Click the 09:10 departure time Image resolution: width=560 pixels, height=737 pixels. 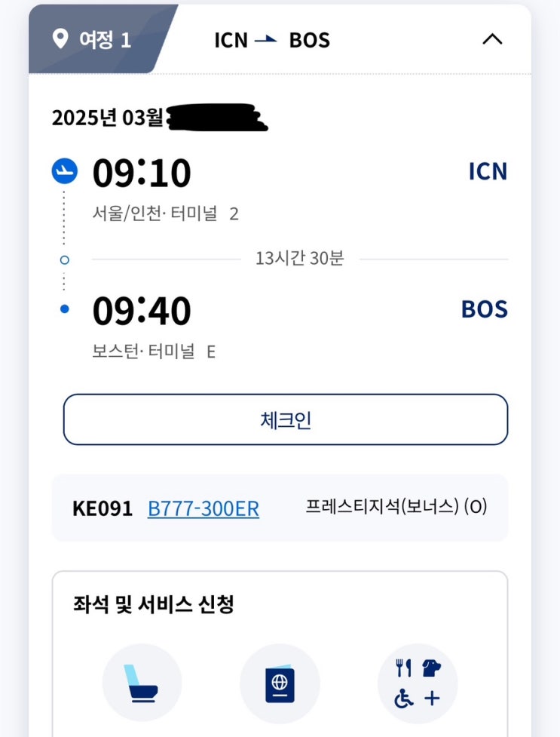click(x=142, y=174)
